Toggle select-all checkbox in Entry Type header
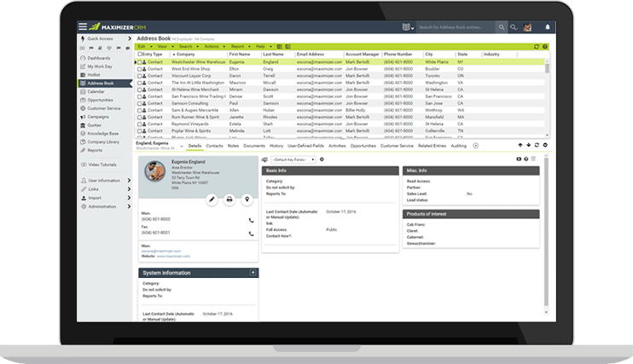The width and height of the screenshot is (633, 364). click(137, 54)
